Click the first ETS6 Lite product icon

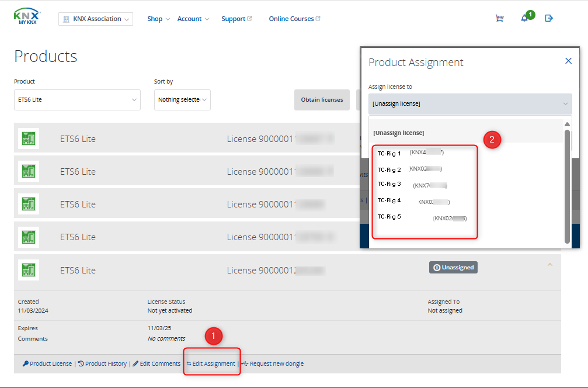pyautogui.click(x=29, y=138)
